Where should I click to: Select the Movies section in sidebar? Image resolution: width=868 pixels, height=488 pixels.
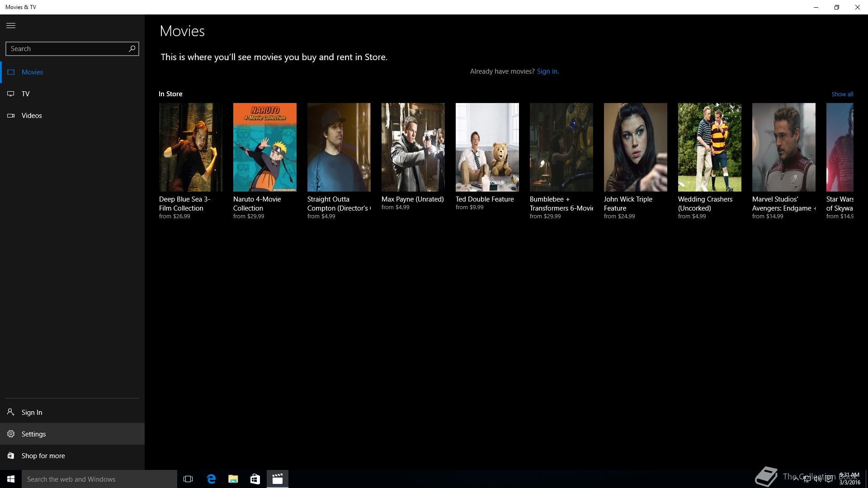pyautogui.click(x=72, y=72)
